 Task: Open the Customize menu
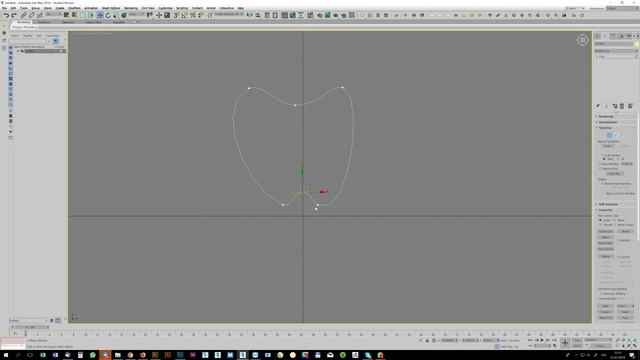click(165, 8)
